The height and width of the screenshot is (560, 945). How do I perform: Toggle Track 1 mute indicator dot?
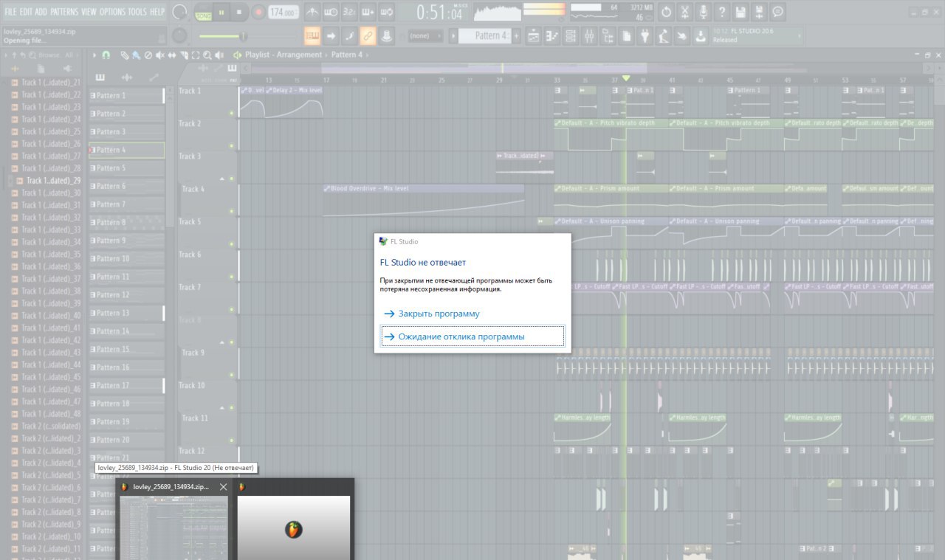tap(231, 113)
